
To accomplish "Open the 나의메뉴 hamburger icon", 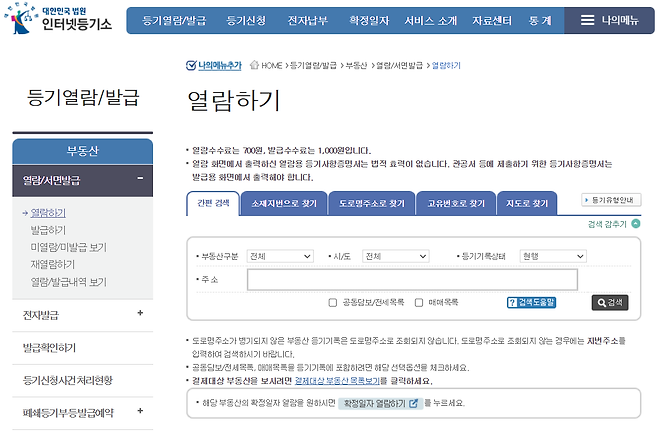I will click(x=587, y=20).
